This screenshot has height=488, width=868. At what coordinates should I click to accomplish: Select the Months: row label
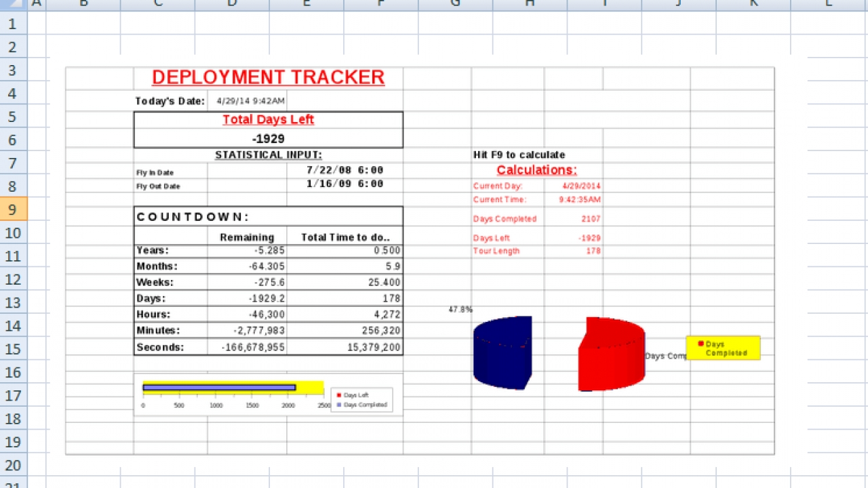click(157, 266)
